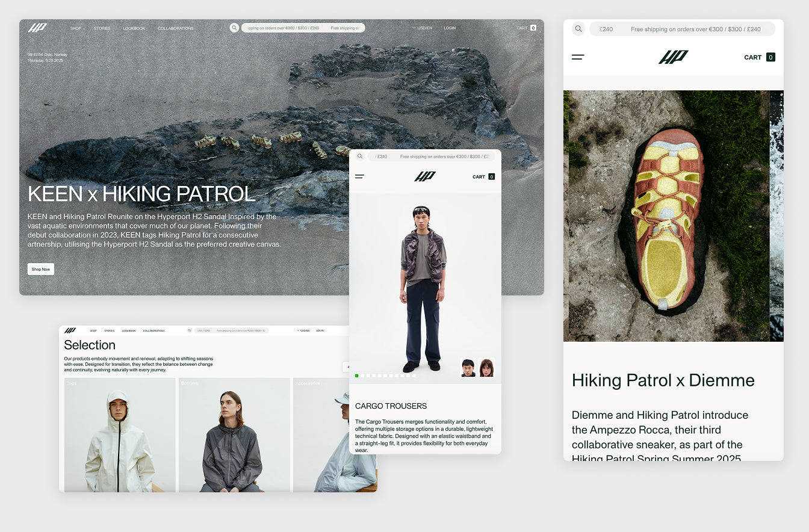Screen dimensions: 809x532
Task: Click LOGIN in the hero page header
Action: [x=450, y=28]
